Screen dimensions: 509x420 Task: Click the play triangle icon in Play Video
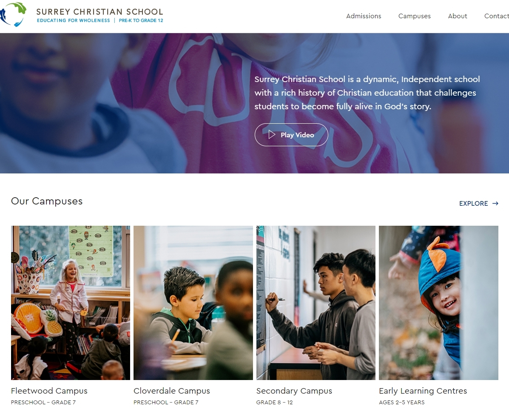pos(272,135)
